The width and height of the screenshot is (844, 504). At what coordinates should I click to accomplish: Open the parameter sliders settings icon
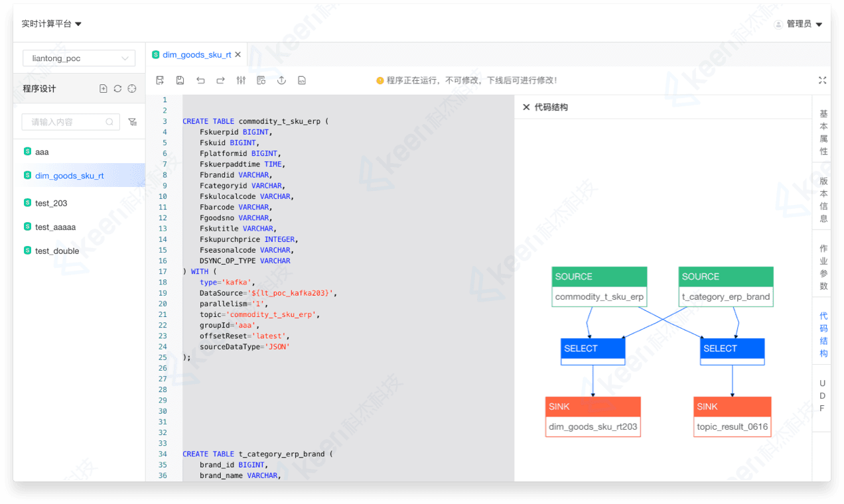coord(241,80)
